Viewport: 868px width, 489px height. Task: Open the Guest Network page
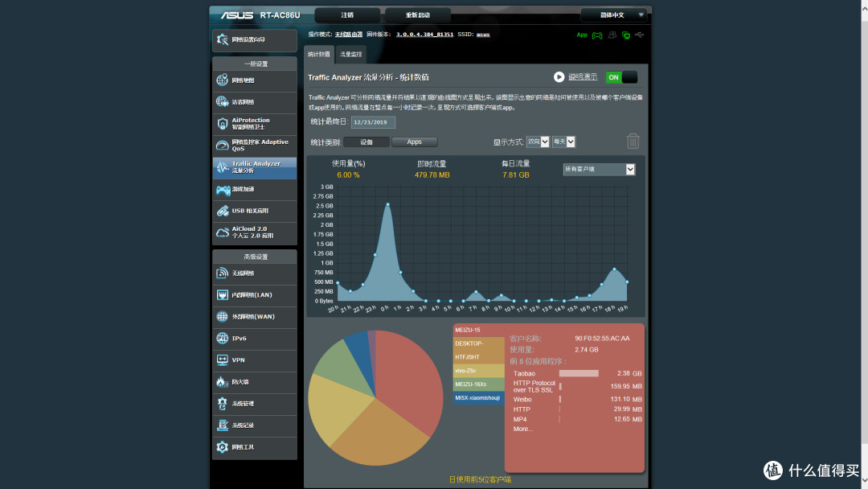point(255,102)
